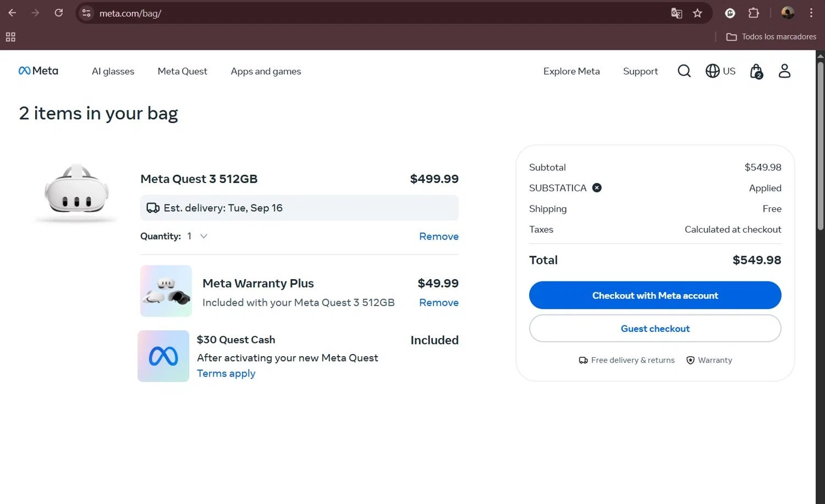Remove Meta Warranty Plus from bag

click(439, 303)
